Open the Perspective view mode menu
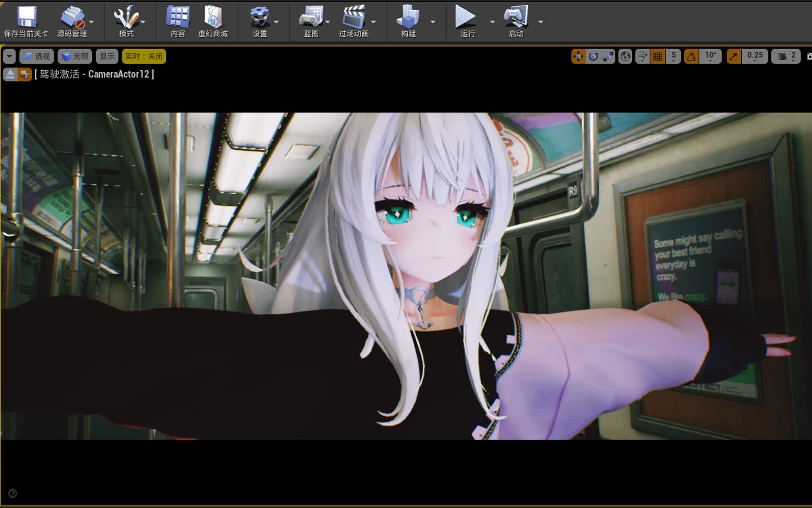The width and height of the screenshot is (812, 508). click(37, 56)
